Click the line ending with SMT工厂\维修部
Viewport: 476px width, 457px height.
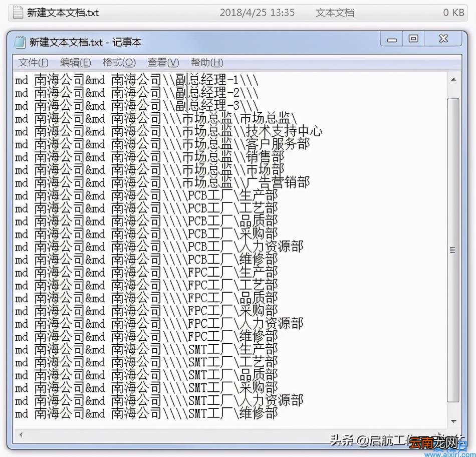(x=147, y=414)
